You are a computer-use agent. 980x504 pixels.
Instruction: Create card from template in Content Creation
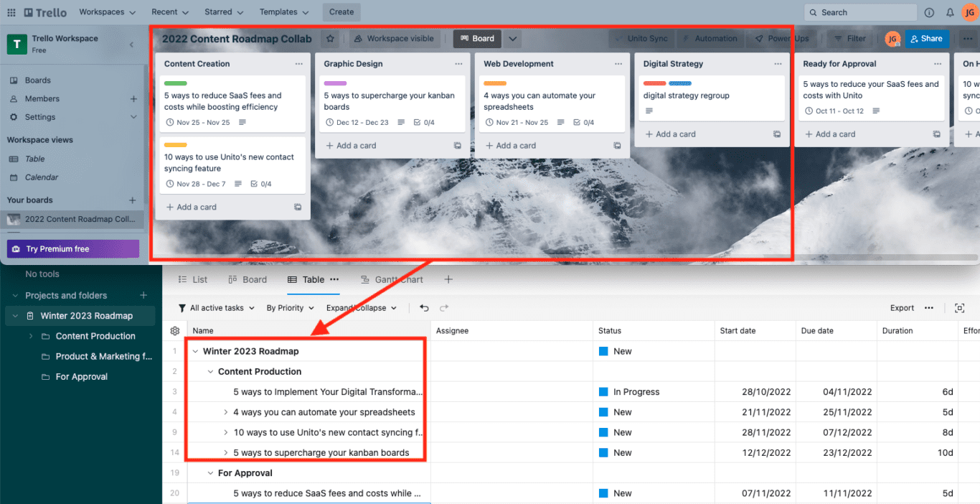coord(298,207)
